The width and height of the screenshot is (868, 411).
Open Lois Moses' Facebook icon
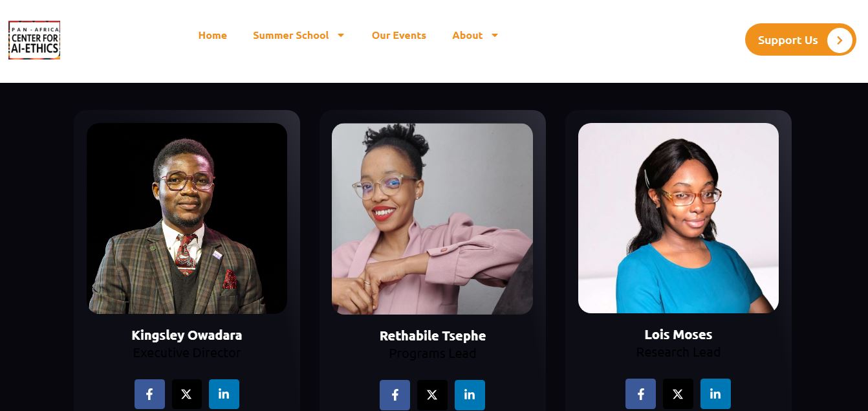pyautogui.click(x=640, y=394)
